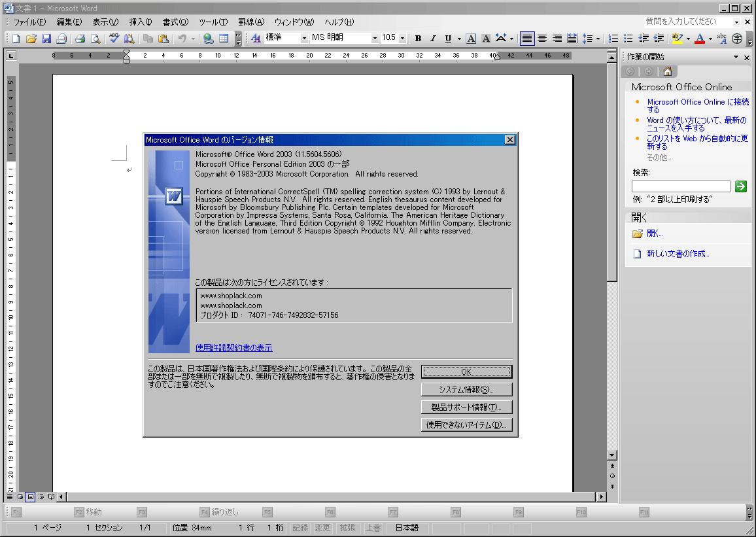Screen dimensions: 756x537
Task: Click the Copy toolbar icon
Action: coord(148,39)
